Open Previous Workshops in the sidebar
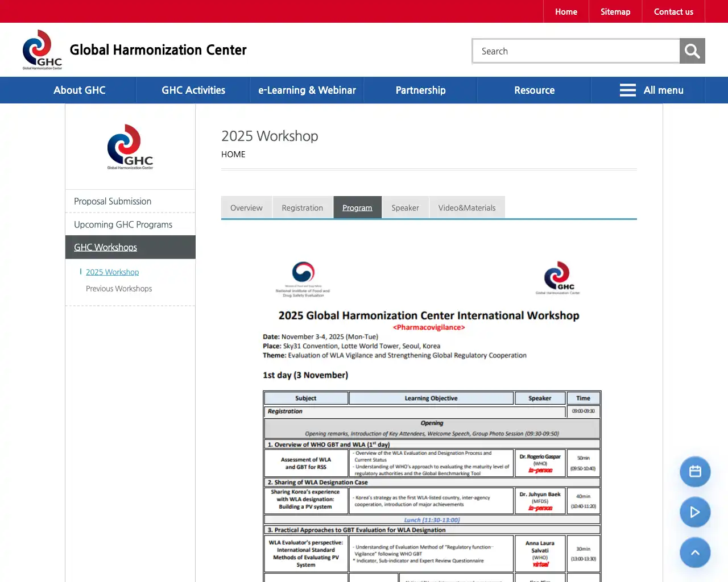This screenshot has height=582, width=728. 118,288
